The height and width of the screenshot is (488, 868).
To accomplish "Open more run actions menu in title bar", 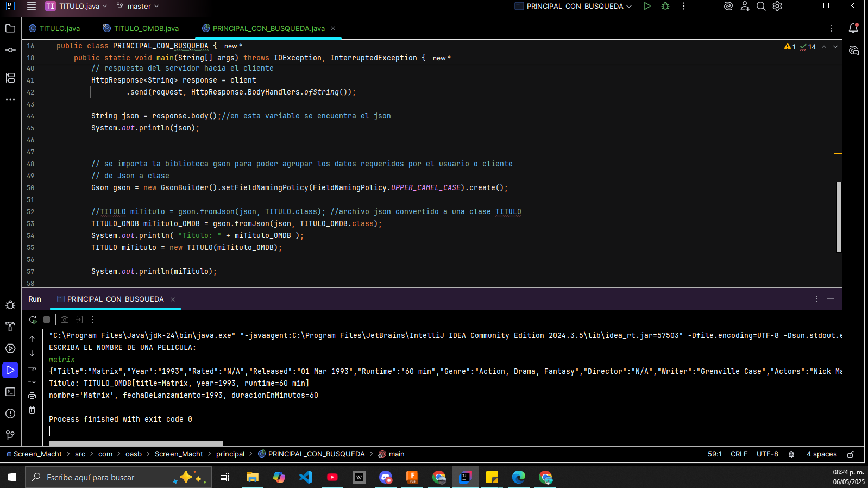I will [x=684, y=6].
